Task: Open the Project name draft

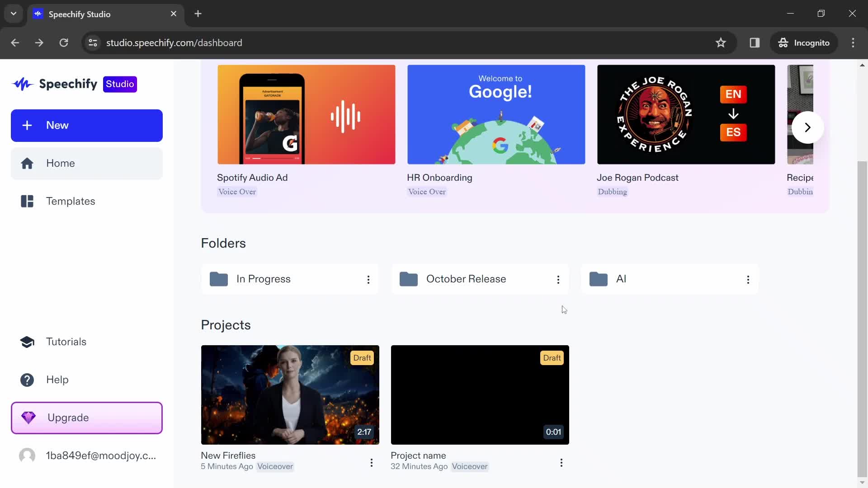Action: pos(479,394)
